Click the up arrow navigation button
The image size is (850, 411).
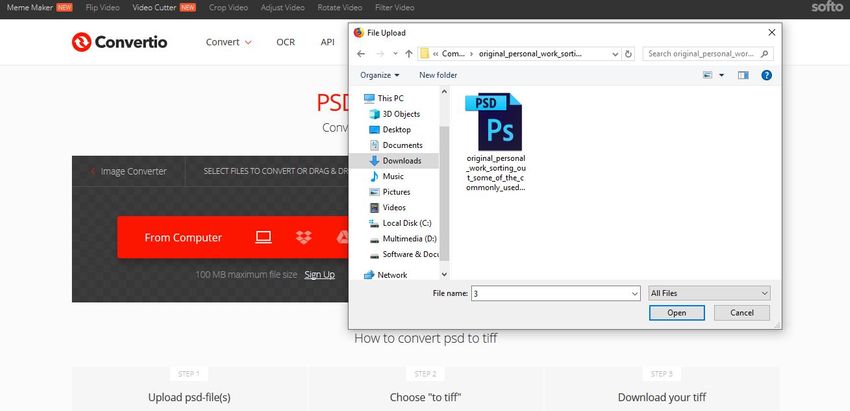click(409, 53)
